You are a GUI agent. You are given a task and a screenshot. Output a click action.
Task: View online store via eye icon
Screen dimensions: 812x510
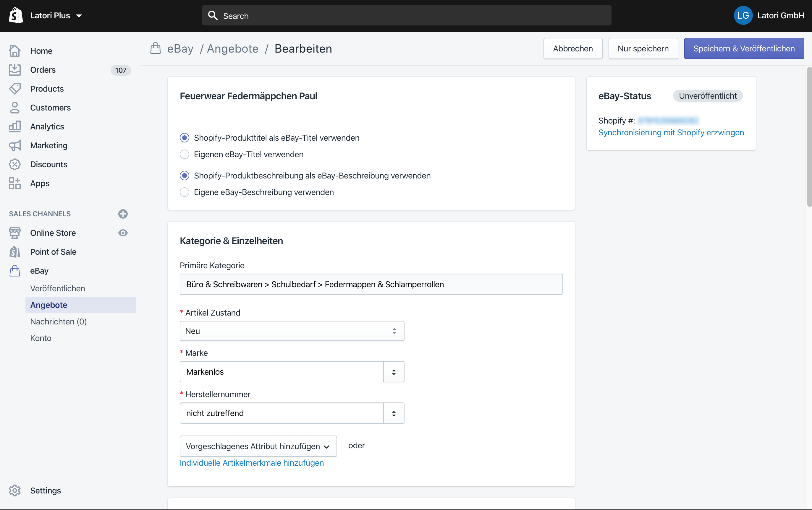[123, 233]
